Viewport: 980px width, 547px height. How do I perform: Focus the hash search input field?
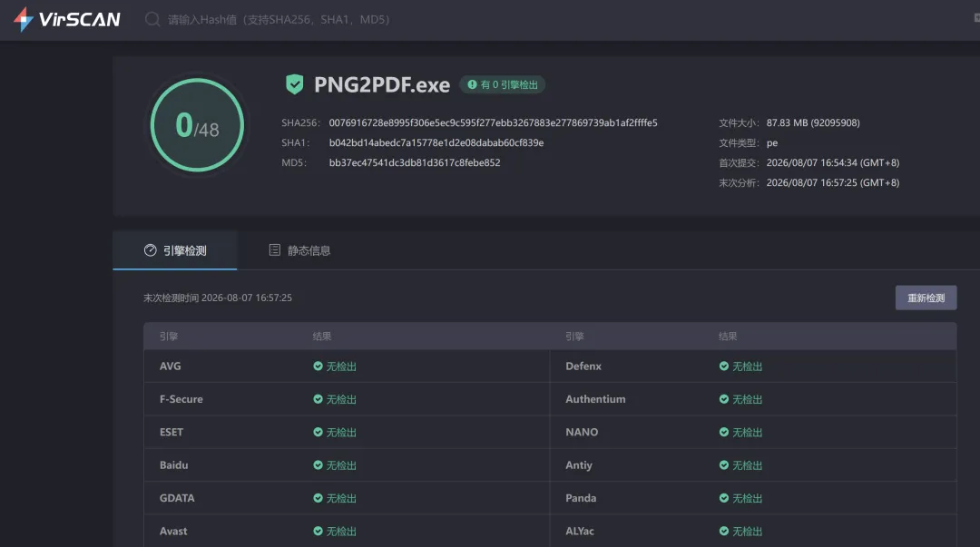pyautogui.click(x=279, y=19)
